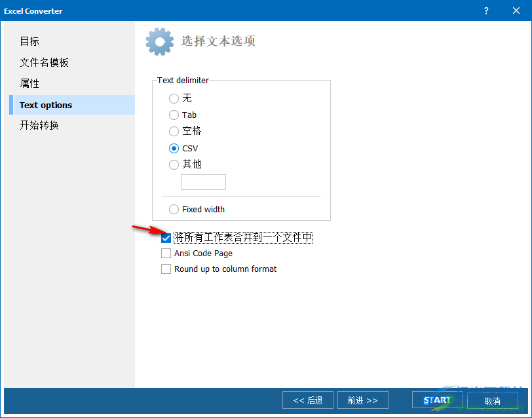Click the Text delimiter group label

(183, 81)
